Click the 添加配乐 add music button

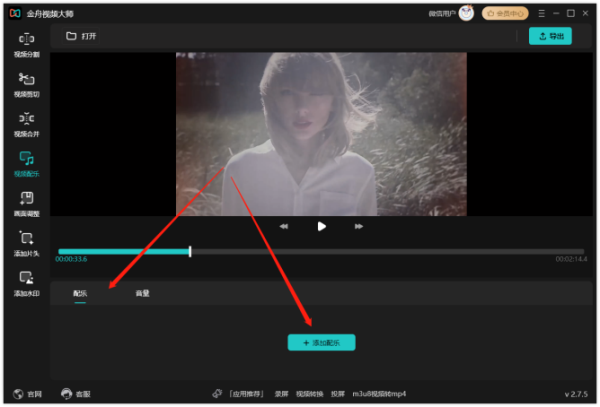[x=321, y=342]
